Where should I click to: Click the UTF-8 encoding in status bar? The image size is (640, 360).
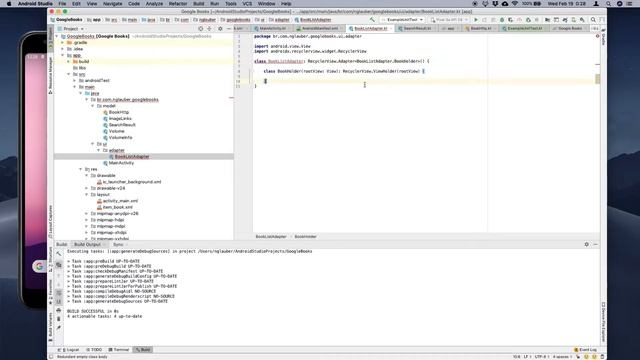tap(541, 357)
